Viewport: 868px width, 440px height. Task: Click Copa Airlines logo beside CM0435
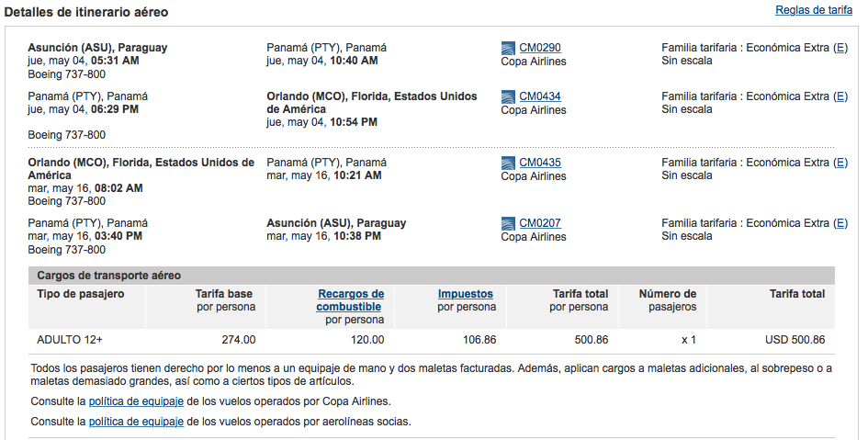pyautogui.click(x=508, y=164)
